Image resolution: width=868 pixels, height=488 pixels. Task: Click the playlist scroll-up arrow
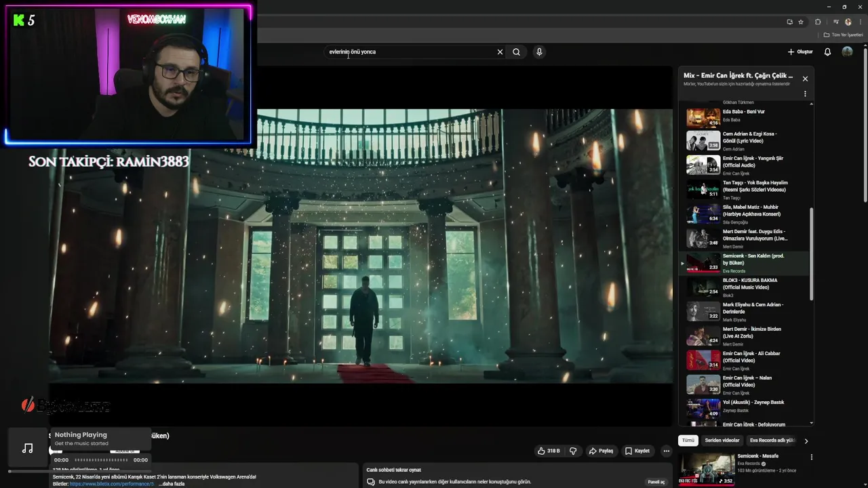pyautogui.click(x=812, y=104)
